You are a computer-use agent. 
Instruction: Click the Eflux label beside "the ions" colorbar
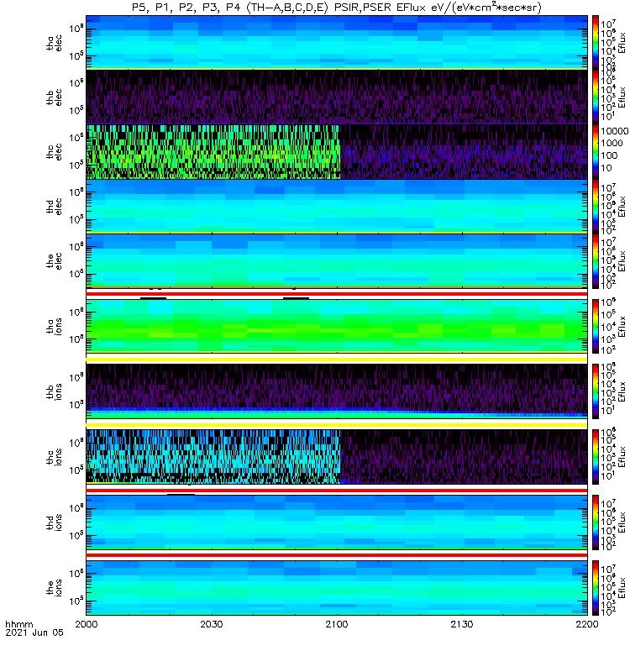pyautogui.click(x=622, y=587)
